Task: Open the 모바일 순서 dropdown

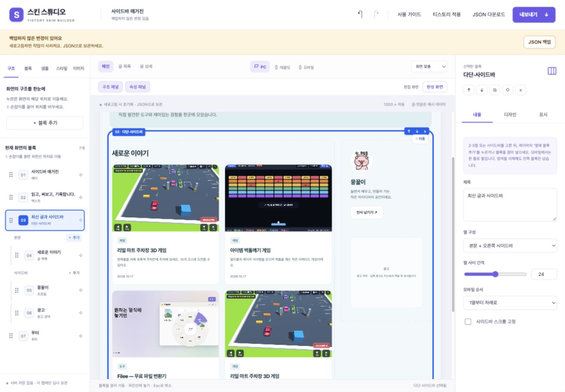Action: click(510, 303)
